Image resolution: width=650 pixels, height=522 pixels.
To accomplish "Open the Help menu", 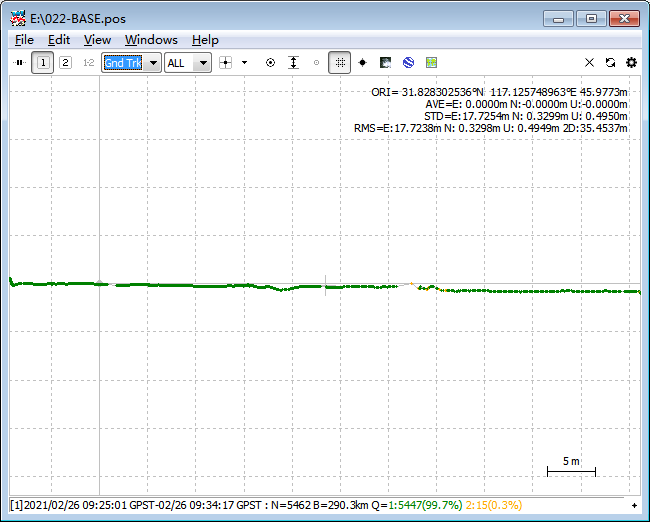I will click(205, 40).
